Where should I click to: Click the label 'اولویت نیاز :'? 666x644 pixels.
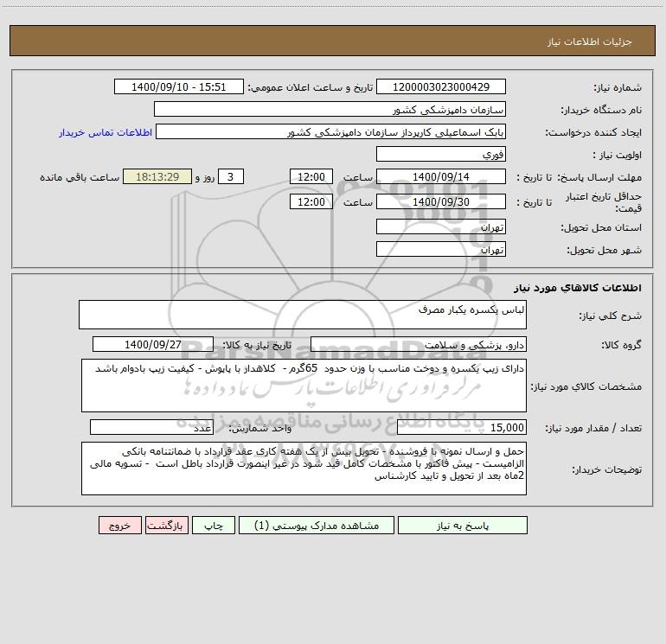(x=618, y=156)
